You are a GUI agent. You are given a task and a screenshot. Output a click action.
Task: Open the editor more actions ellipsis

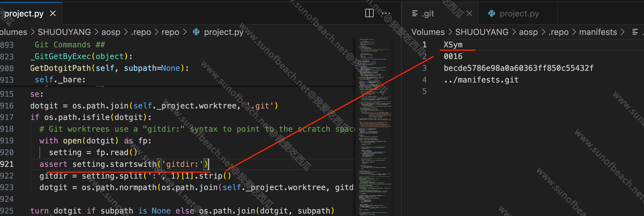click(x=386, y=13)
